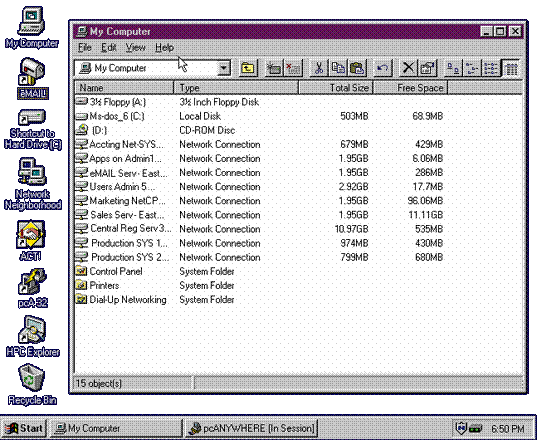Screen dimensions: 537x440
Task: Select the Sales Serv- East network drive icon
Action: coord(82,215)
